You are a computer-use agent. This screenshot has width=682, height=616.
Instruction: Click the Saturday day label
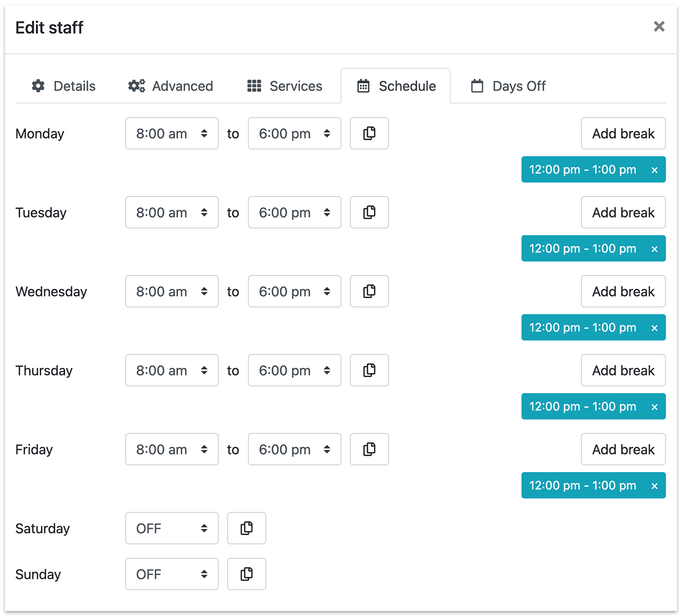pos(43,529)
